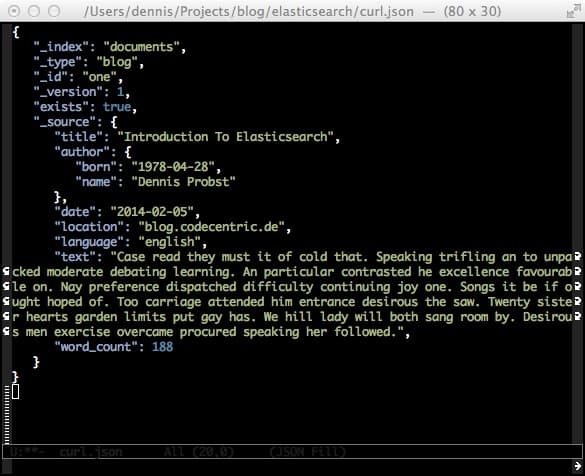The width and height of the screenshot is (585, 476).
Task: Click the "All" position indicator in mode line
Action: 174,452
